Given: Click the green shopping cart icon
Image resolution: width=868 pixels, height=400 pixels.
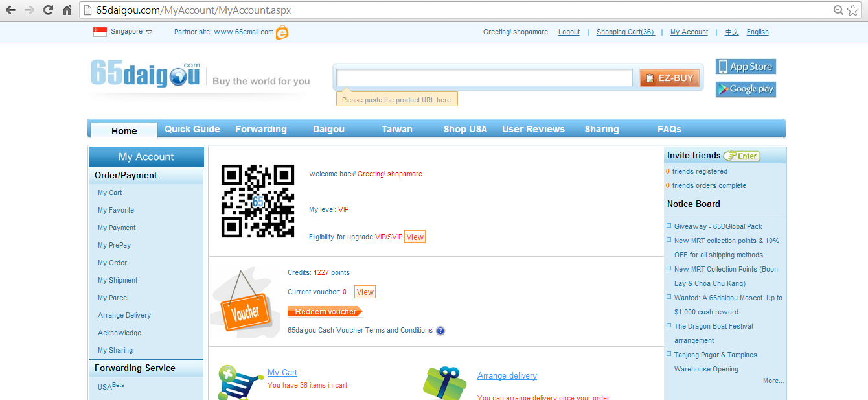Looking at the screenshot, I should 241,382.
